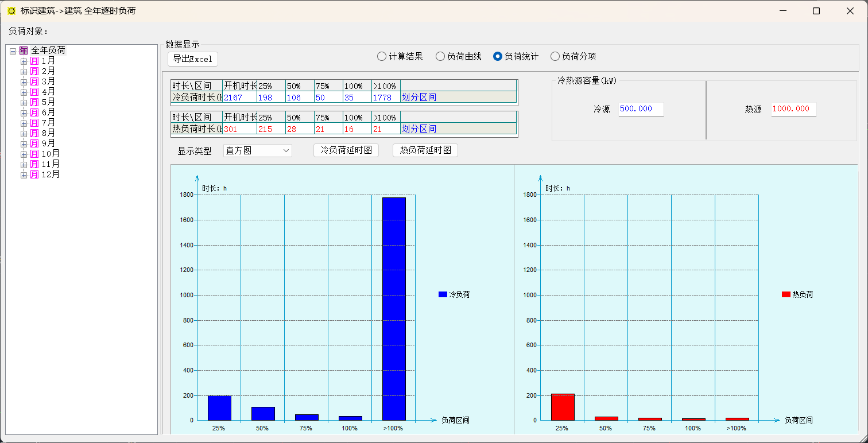The image size is (868, 443).
Task: Select the 计算结果 radio button
Action: click(x=382, y=56)
